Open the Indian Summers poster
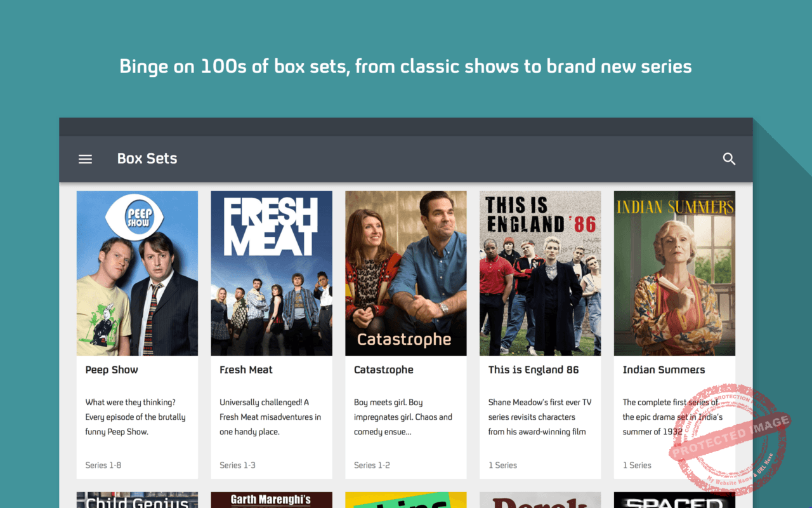This screenshot has height=508, width=812. click(x=674, y=274)
